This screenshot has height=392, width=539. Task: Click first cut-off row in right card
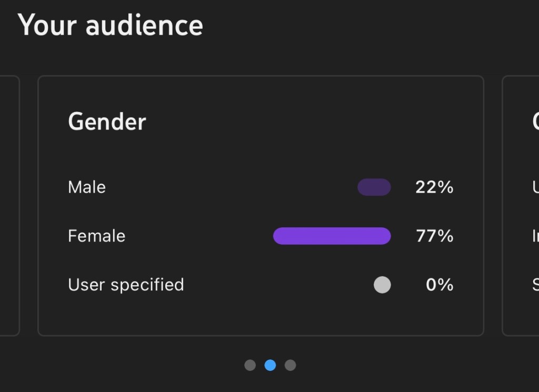(535, 187)
